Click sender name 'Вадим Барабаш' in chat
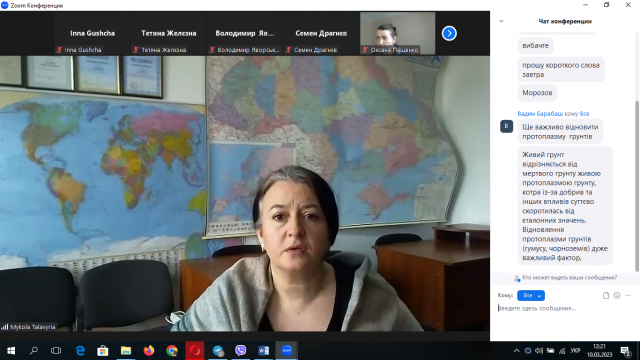The height and width of the screenshot is (360, 640). [540, 113]
